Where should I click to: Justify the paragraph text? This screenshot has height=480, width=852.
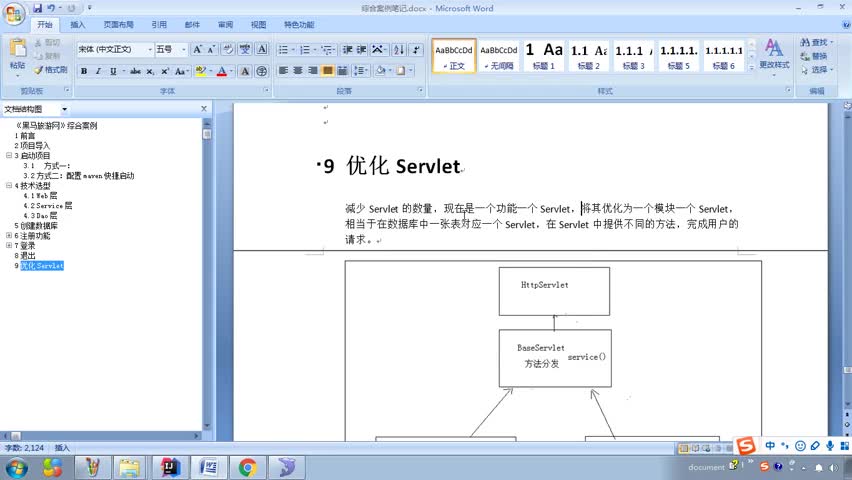click(327, 71)
